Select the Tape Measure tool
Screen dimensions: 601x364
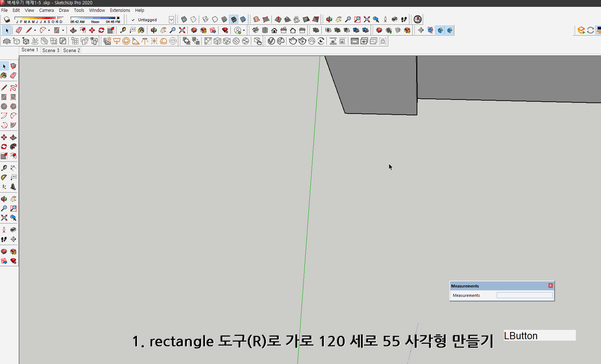click(x=4, y=167)
